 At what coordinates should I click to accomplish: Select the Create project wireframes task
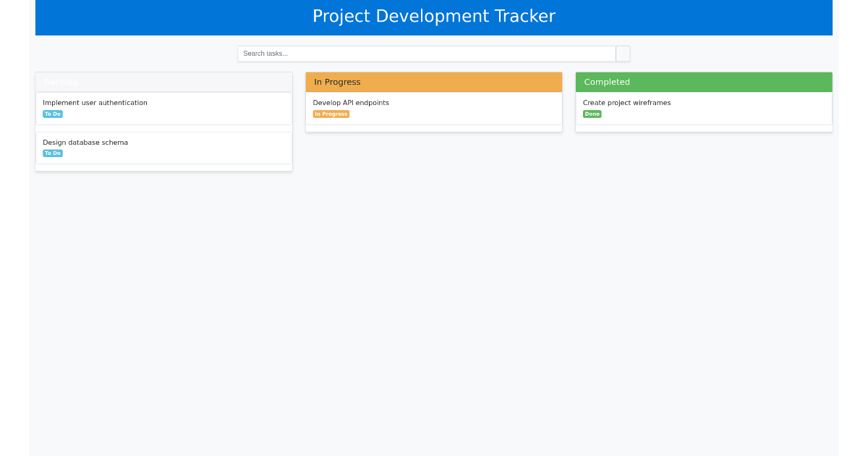pyautogui.click(x=626, y=103)
